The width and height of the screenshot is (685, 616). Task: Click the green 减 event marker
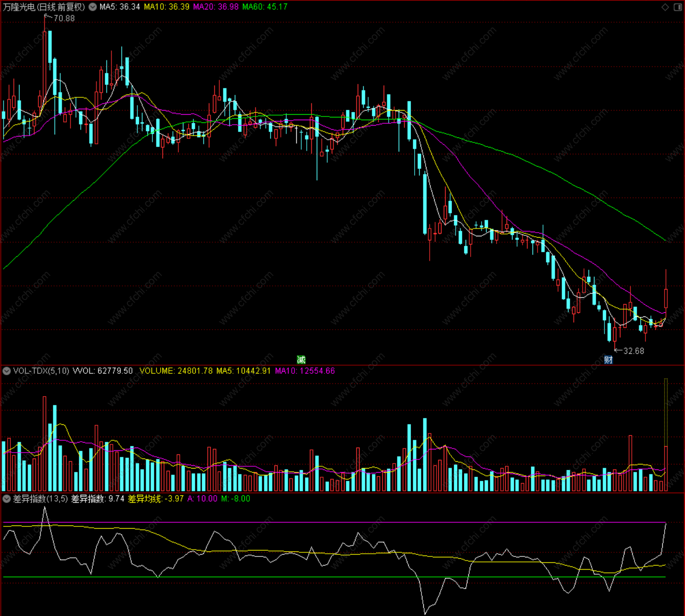301,360
